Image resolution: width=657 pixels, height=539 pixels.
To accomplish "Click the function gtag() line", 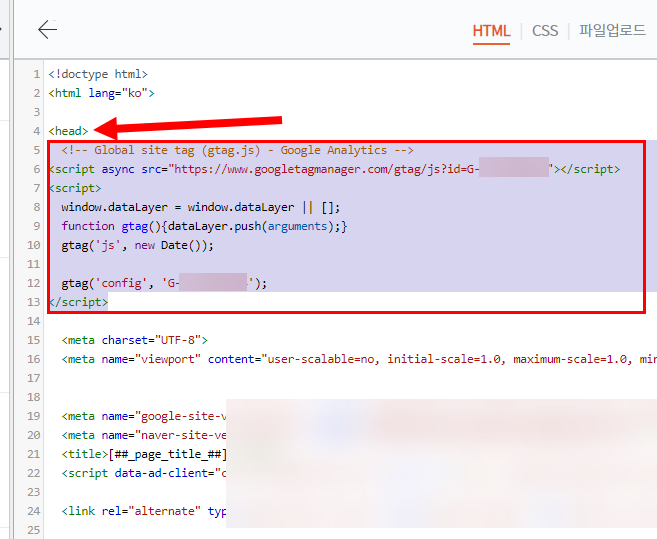I will 204,226.
